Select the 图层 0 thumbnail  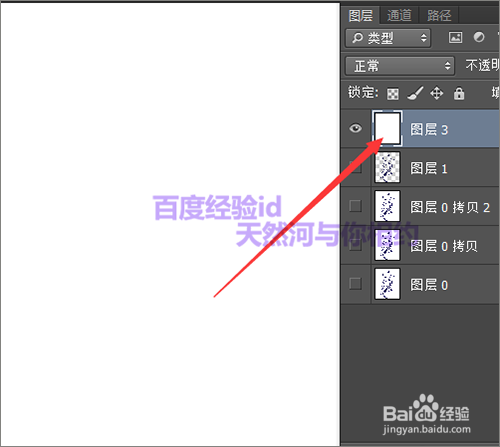[x=387, y=284]
